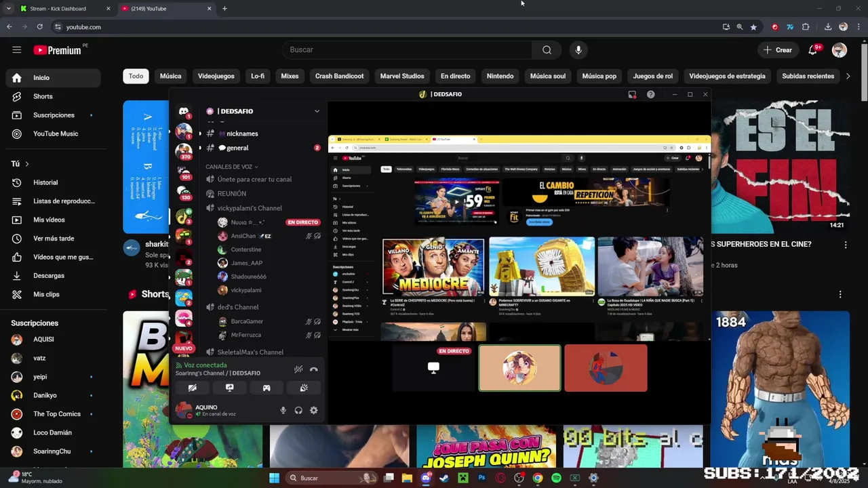868x488 pixels.
Task: Open Steam from the taskbar
Action: pos(444,478)
